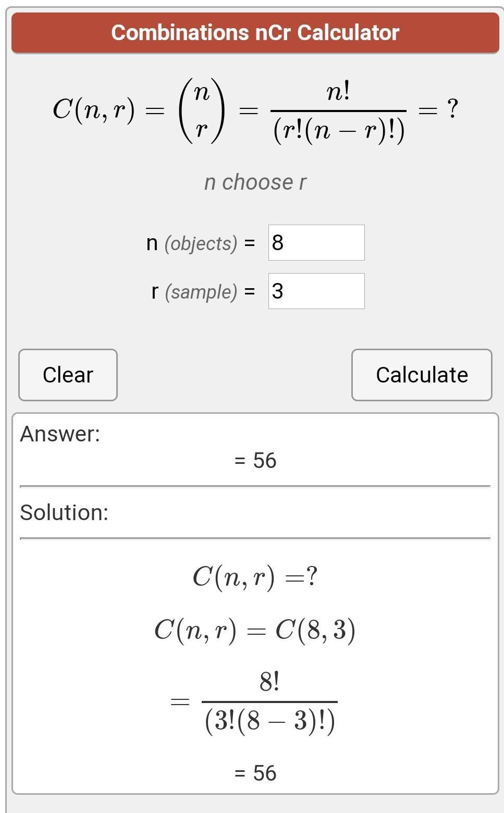The image size is (504, 813).
Task: Click the "C(n, r) =?" solution line
Action: point(255,577)
